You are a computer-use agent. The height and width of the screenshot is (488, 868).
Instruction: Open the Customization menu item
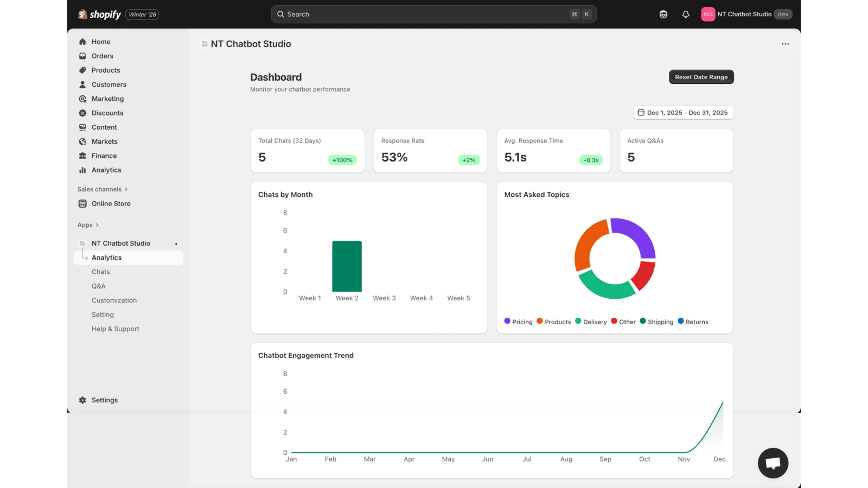tap(114, 300)
